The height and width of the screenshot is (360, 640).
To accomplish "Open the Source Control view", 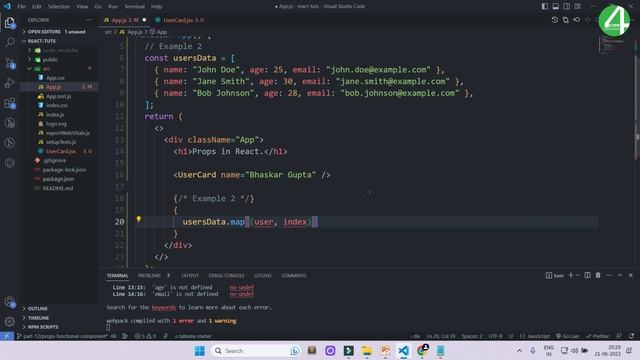I will point(10,63).
